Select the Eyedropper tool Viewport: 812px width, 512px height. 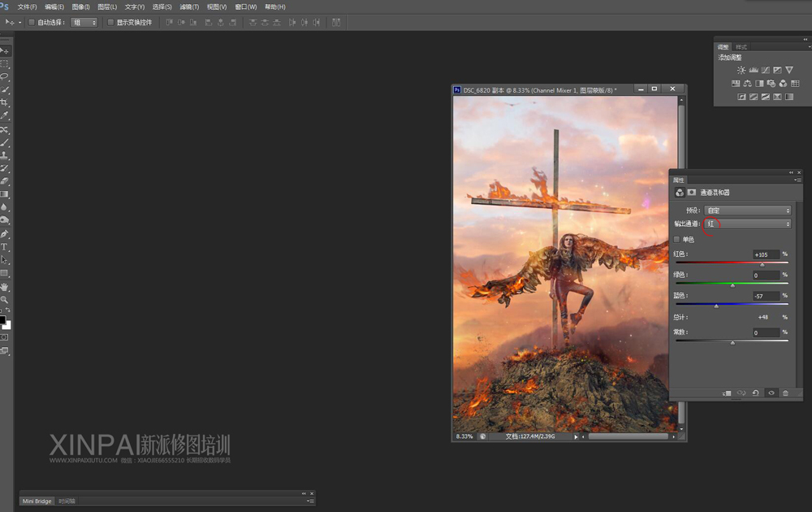point(5,115)
